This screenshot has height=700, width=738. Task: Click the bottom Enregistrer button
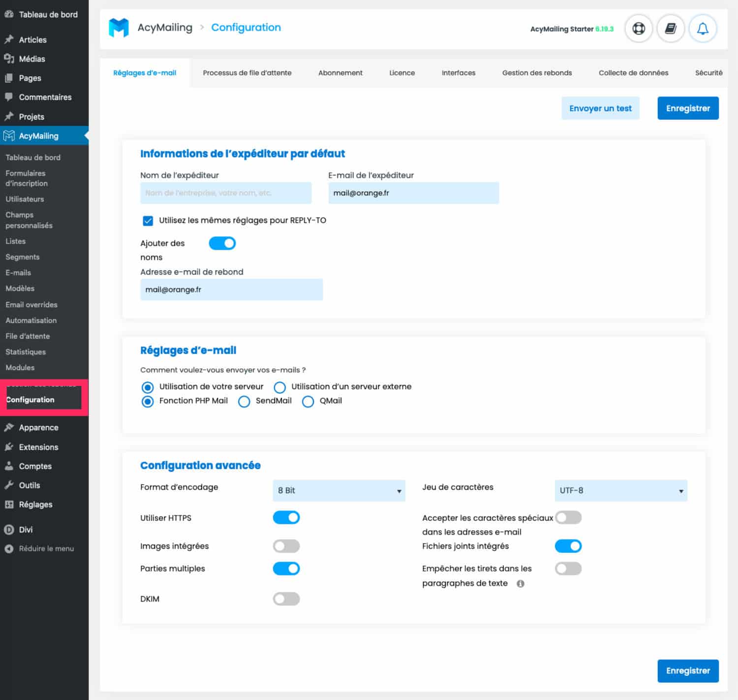688,670
